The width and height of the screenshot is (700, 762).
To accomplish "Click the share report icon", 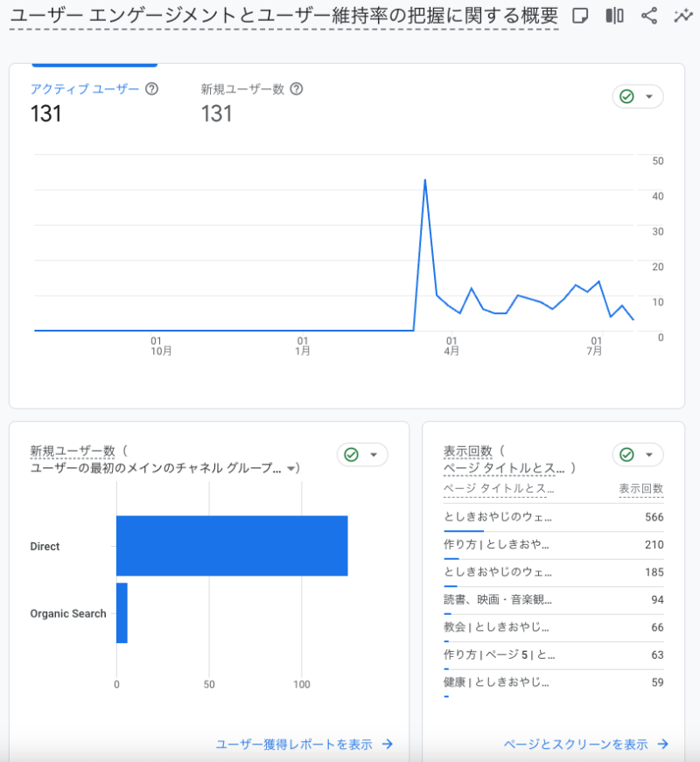I will (x=649, y=16).
